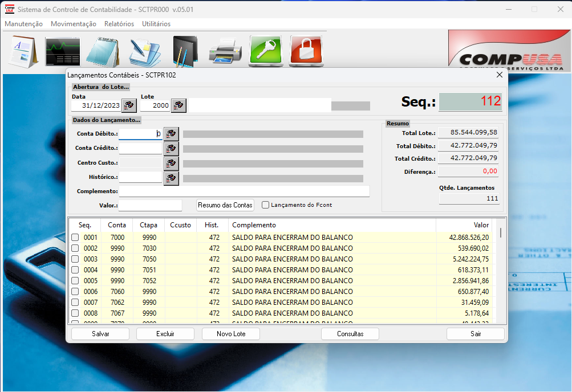The height and width of the screenshot is (392, 572).
Task: Open the Movimentação menu
Action: [x=74, y=24]
